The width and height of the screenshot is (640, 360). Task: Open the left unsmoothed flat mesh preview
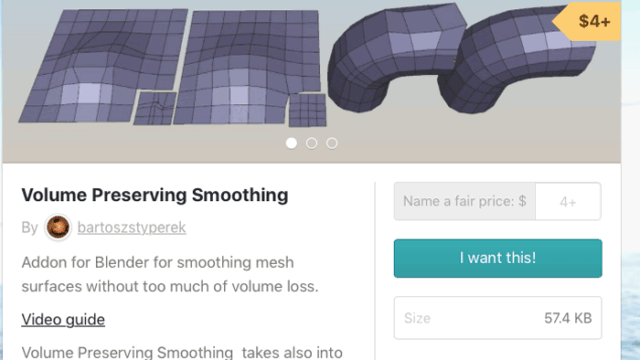(102, 65)
